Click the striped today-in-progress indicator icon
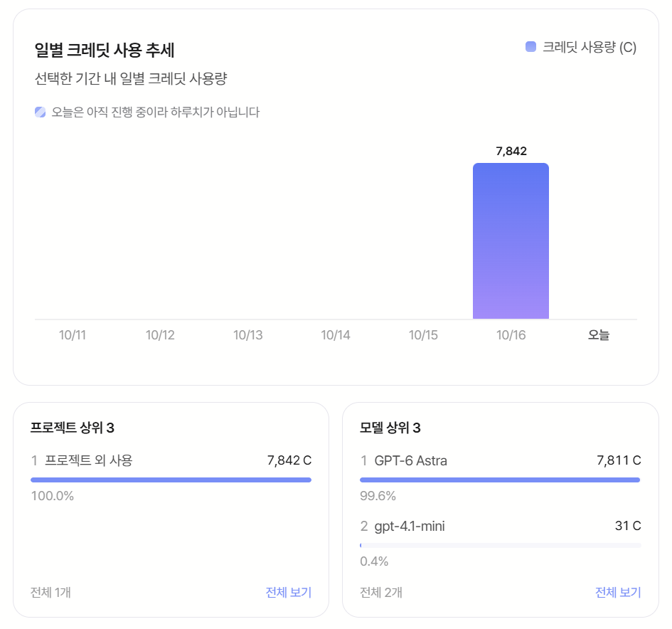The width and height of the screenshot is (672, 629). tap(41, 112)
